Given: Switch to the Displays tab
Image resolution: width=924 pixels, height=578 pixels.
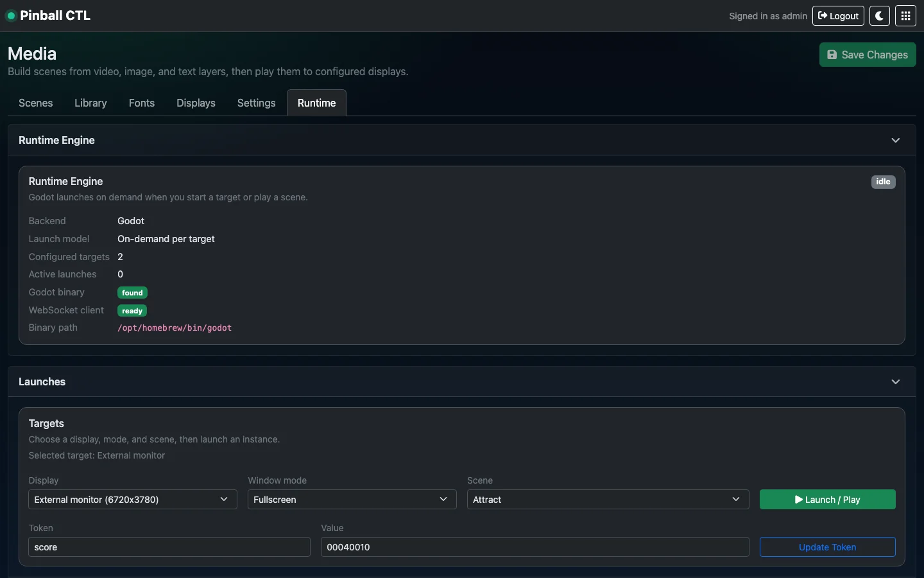Looking at the screenshot, I should [196, 103].
